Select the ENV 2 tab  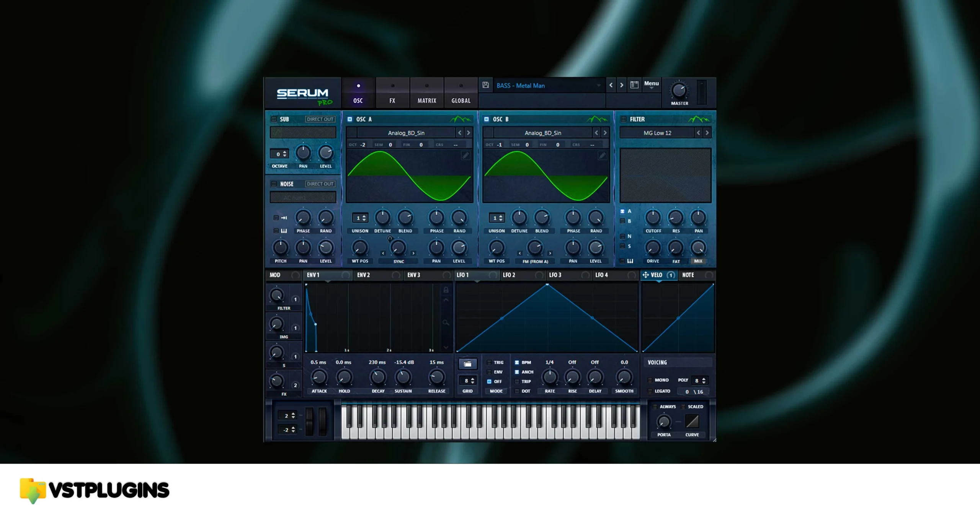[378, 275]
